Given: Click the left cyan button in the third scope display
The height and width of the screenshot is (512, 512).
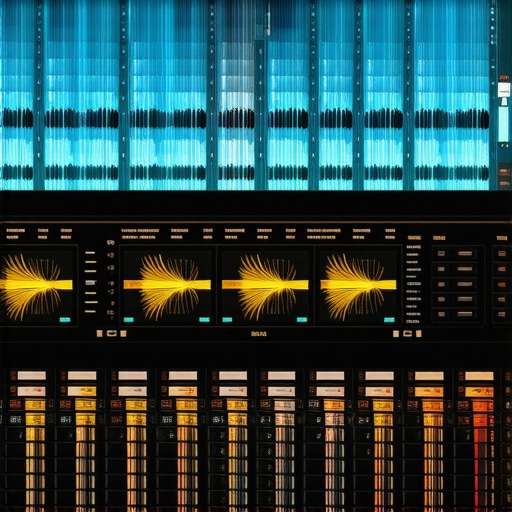Looking at the screenshot, I should pos(227,320).
